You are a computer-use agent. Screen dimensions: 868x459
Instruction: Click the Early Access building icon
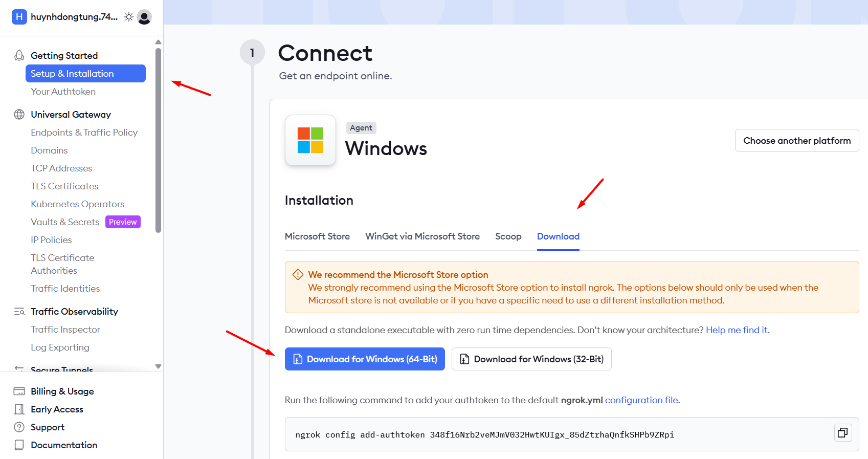[19, 409]
